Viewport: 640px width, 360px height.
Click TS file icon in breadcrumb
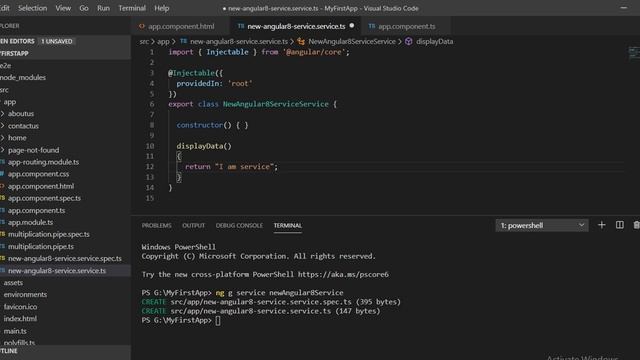[183, 41]
